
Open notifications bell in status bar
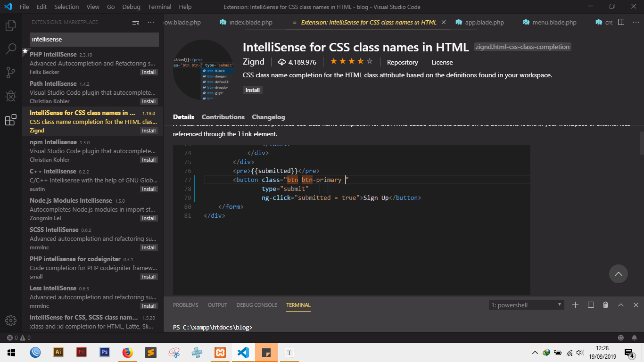click(x=635, y=337)
